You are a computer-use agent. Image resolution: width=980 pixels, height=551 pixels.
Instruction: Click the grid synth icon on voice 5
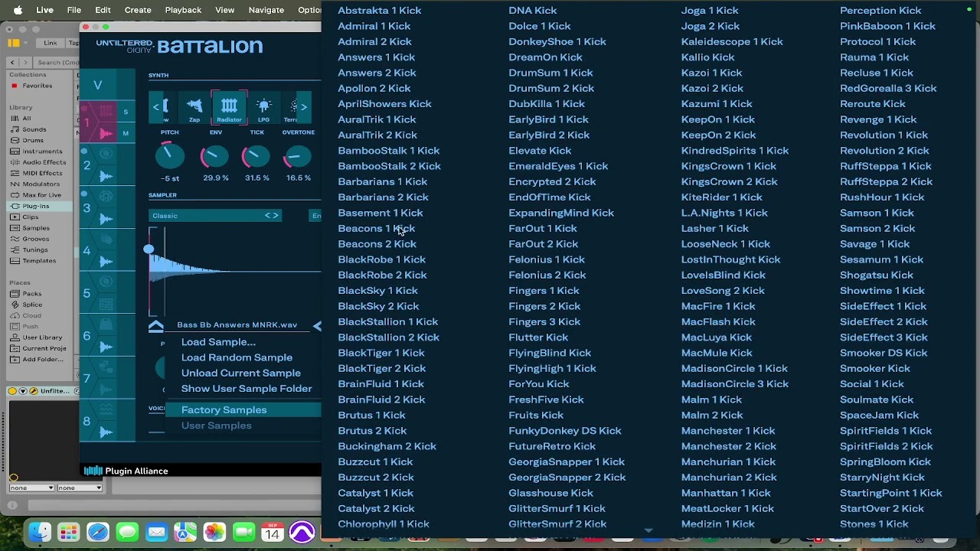[106, 305]
